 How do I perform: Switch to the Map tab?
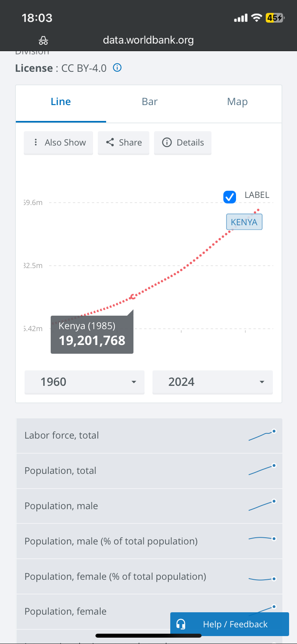click(237, 102)
